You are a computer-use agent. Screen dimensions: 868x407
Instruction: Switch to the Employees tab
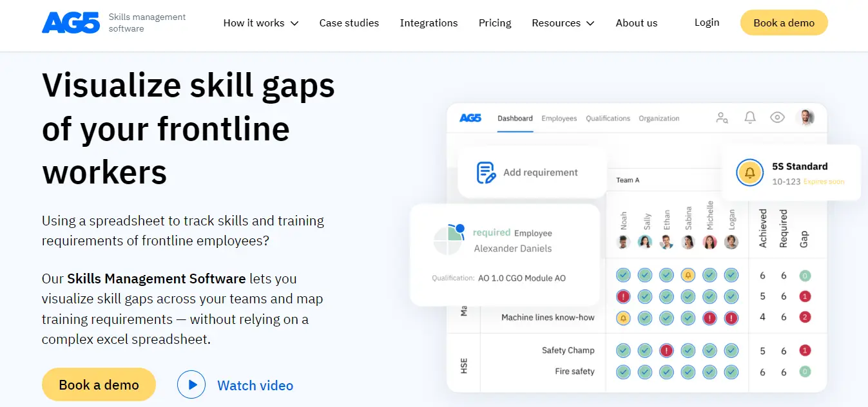(559, 118)
